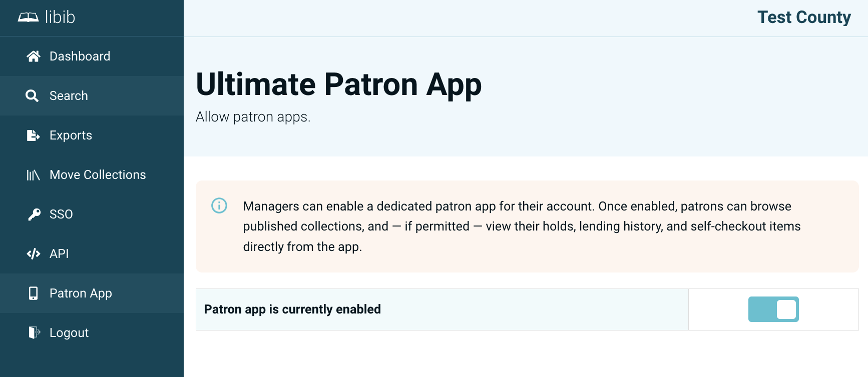Open the SSO sidebar label
Viewport: 868px width, 377px height.
[61, 214]
